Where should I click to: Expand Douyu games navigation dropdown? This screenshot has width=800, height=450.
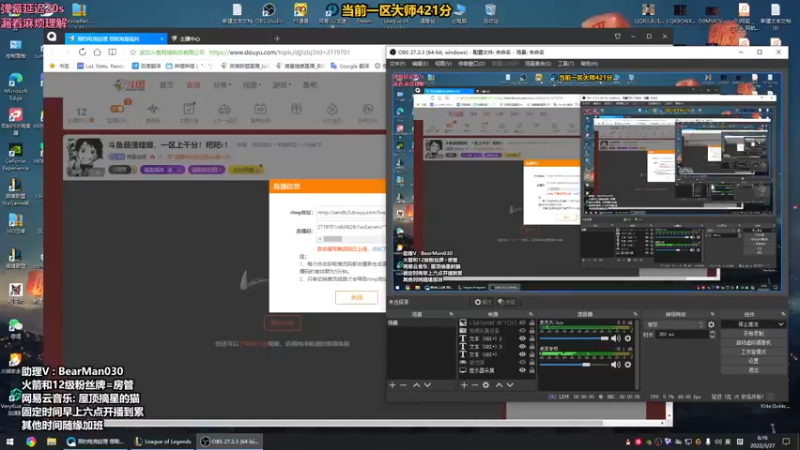[281, 85]
